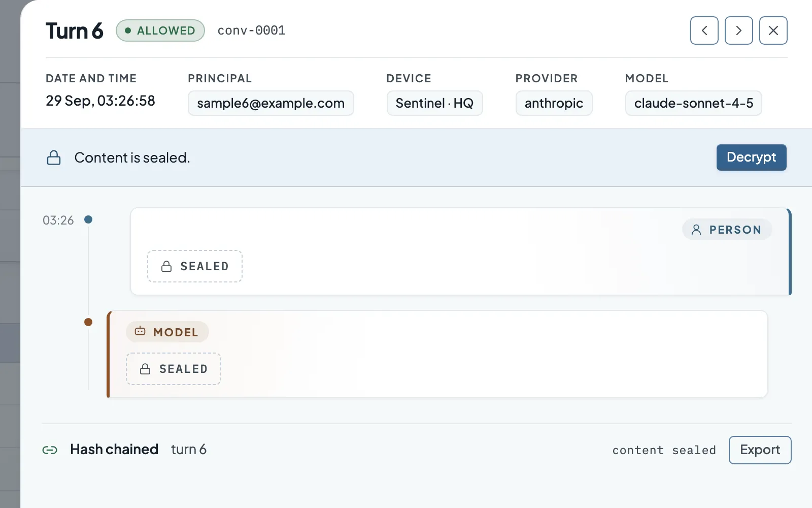
Task: Click the PRINCIPAL field label
Action: pos(220,78)
